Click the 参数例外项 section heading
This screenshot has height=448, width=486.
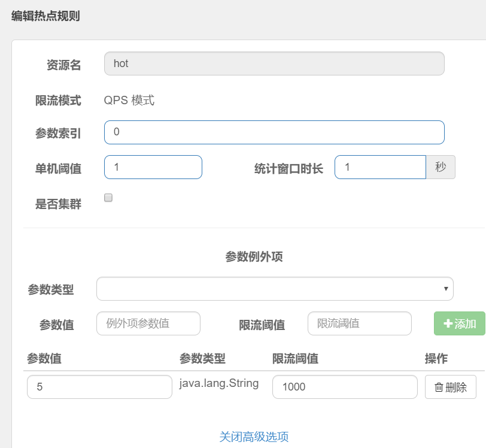[x=254, y=257]
